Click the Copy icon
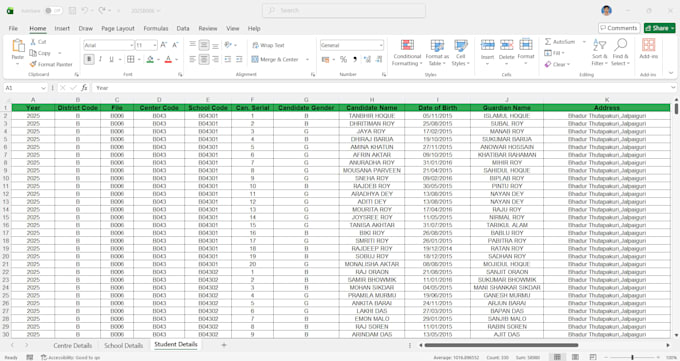Screen dimensions: 680x361 click(x=33, y=53)
